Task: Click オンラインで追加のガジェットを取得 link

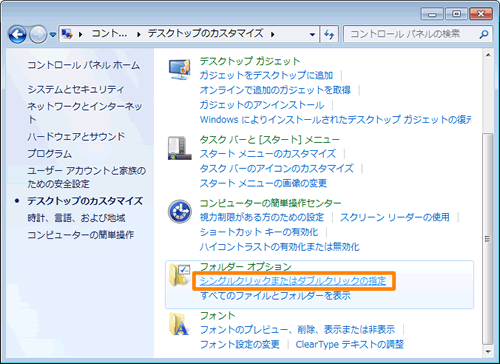Action: click(275, 90)
